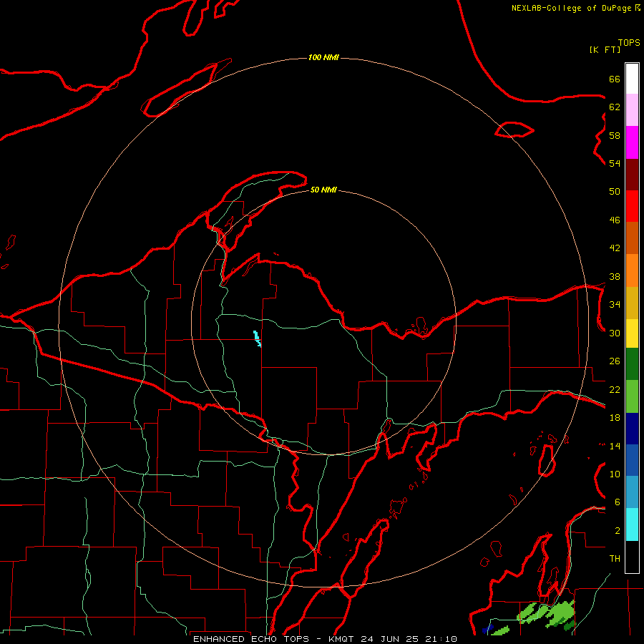Click the 58 legend value

[615, 135]
